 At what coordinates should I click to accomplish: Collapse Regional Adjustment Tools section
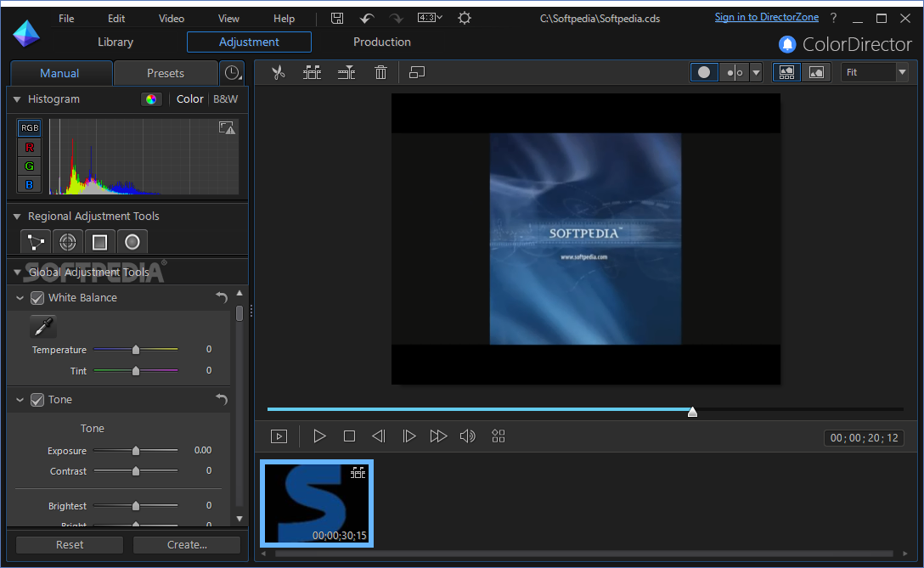point(17,217)
